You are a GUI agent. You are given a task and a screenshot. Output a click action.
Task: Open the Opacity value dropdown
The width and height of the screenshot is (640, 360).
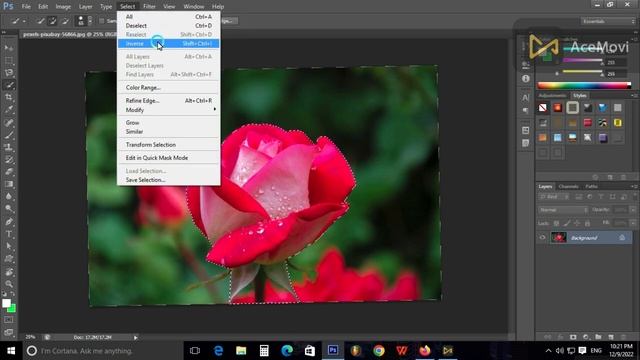(633, 210)
